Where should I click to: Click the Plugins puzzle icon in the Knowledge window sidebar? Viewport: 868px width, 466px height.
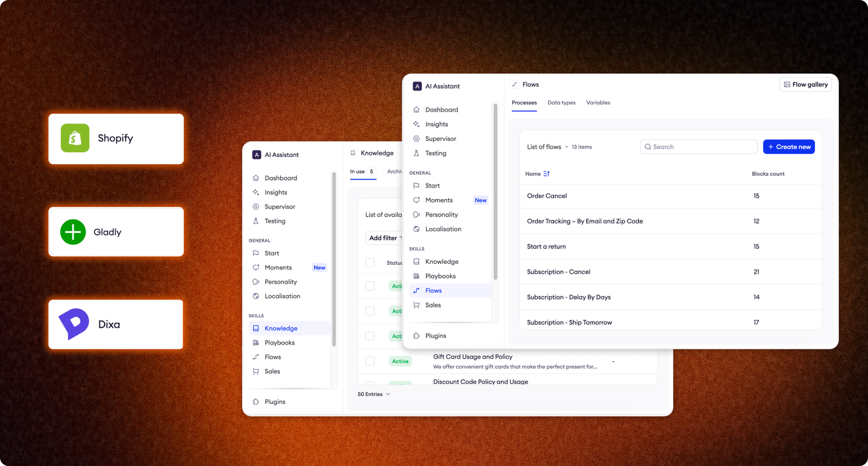tap(256, 402)
